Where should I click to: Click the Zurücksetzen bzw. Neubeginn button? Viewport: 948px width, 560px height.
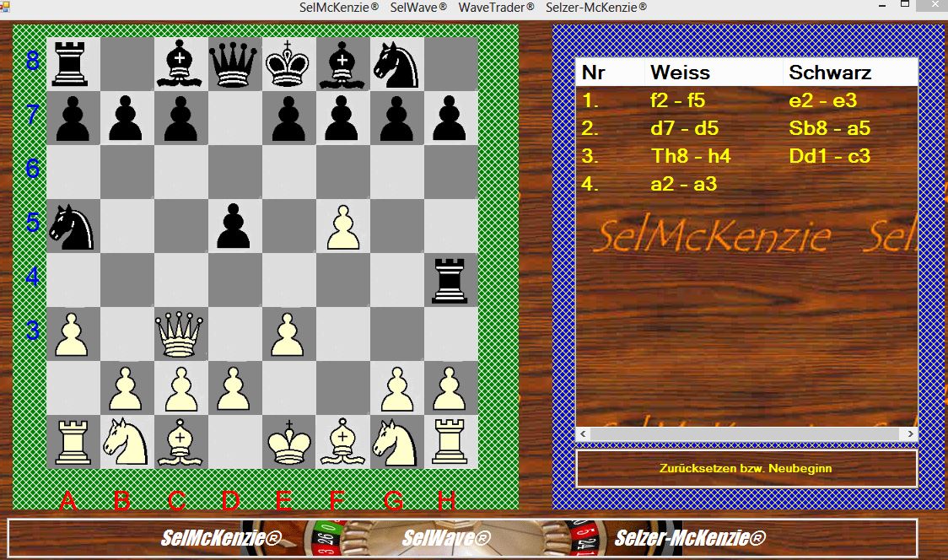pos(746,468)
